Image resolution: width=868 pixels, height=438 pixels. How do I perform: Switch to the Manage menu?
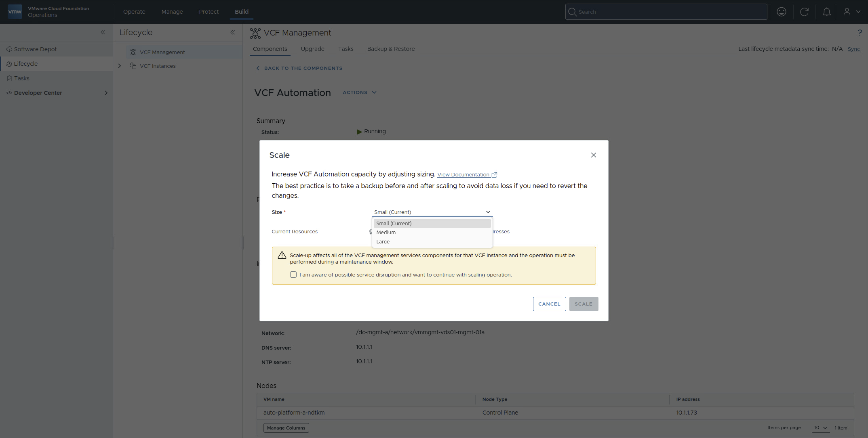[x=172, y=12]
